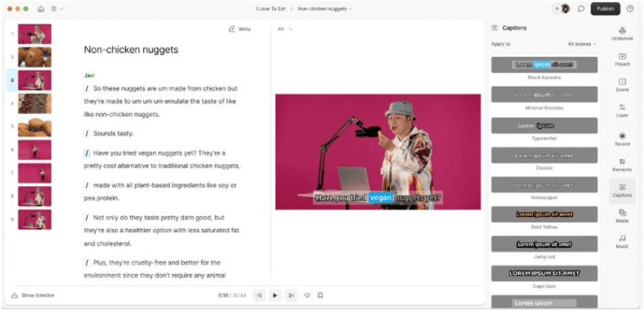The width and height of the screenshot is (644, 311).
Task: Click the Record icon in sidebar
Action: (x=622, y=139)
